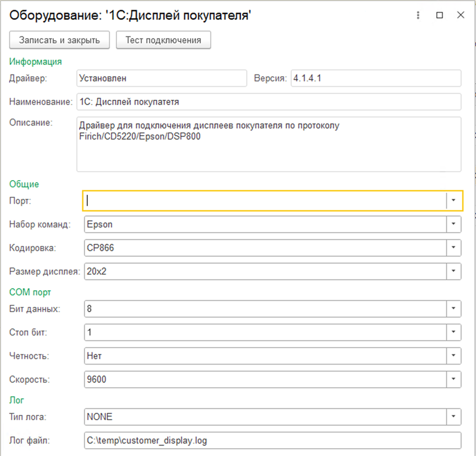This screenshot has height=456, width=476.
Task: Expand the 'Кодировка' dropdown
Action: click(454, 247)
